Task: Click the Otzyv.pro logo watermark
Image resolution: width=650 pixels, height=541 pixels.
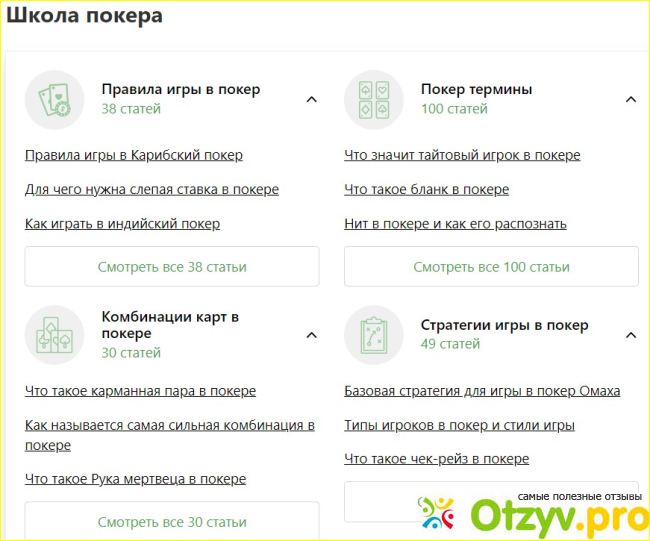Action: 532,513
